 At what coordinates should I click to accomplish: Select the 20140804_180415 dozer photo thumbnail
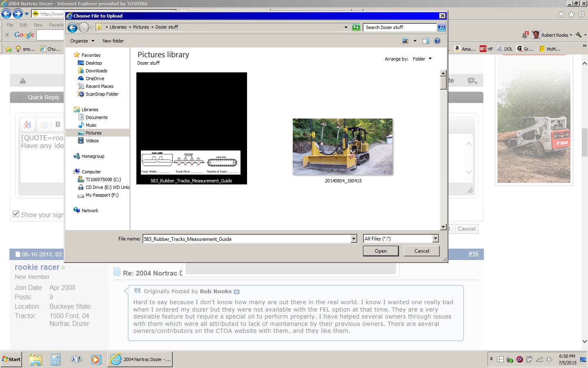tap(343, 147)
